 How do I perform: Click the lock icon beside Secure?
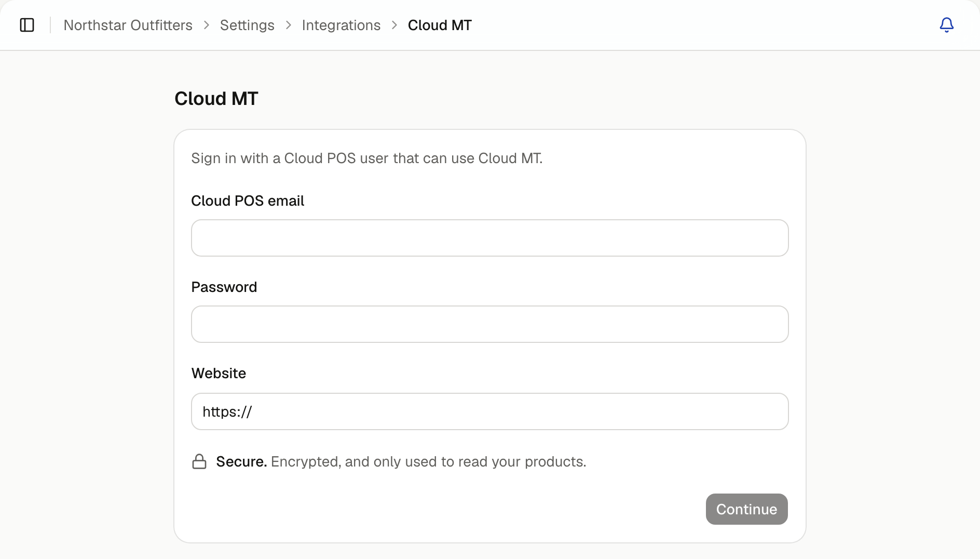click(x=199, y=461)
